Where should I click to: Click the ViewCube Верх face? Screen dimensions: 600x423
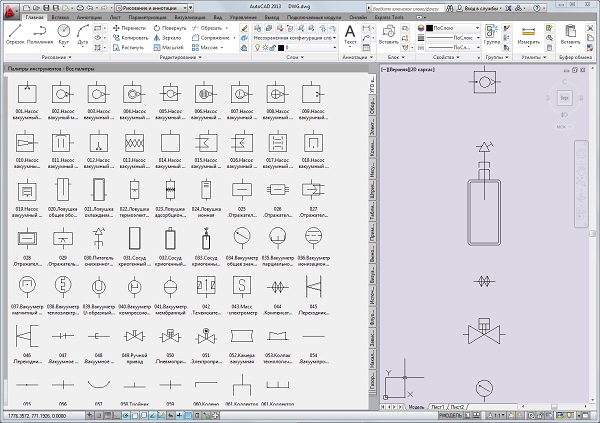pyautogui.click(x=565, y=98)
